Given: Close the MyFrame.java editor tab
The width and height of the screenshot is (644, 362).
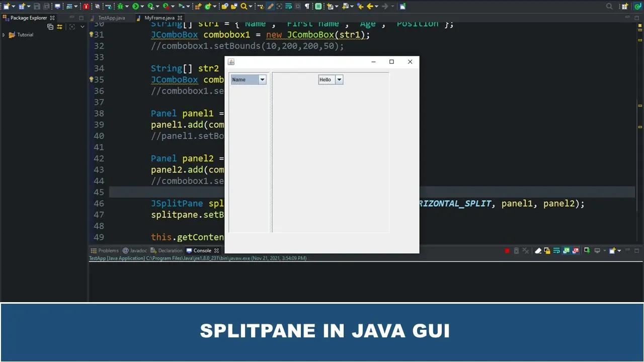Looking at the screenshot, I should point(179,18).
